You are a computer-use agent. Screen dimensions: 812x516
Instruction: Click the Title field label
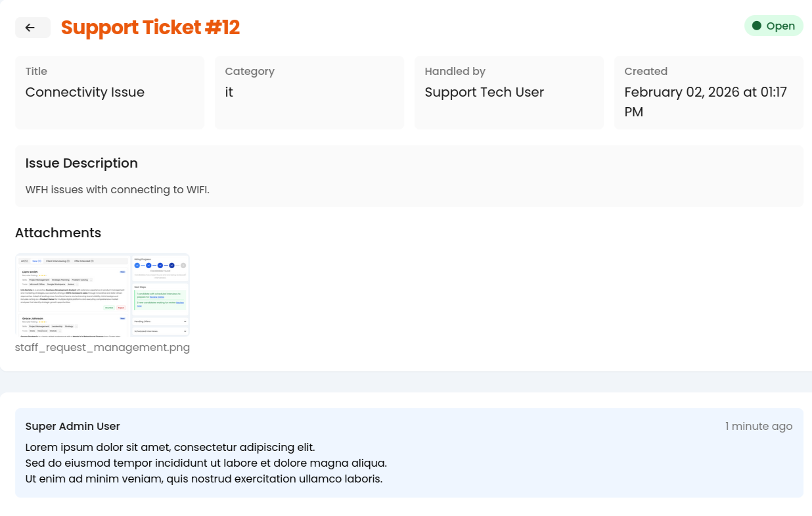[36, 72]
